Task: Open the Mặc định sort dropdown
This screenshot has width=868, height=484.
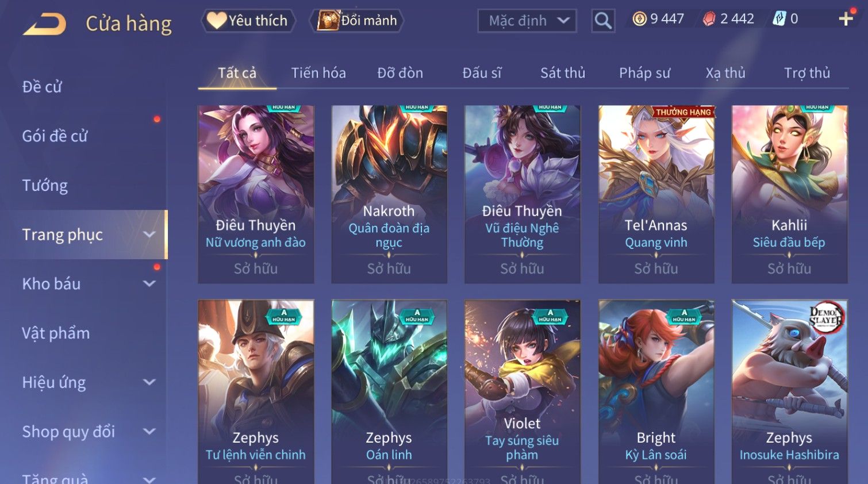Action: pos(527,21)
